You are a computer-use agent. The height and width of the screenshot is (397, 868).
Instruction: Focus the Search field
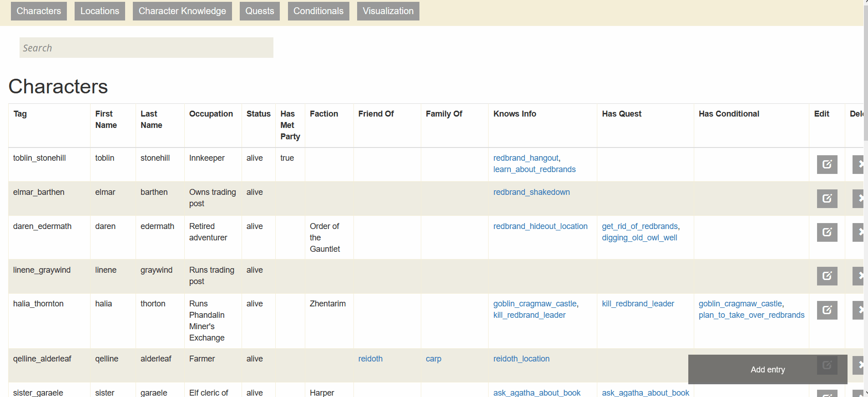146,48
